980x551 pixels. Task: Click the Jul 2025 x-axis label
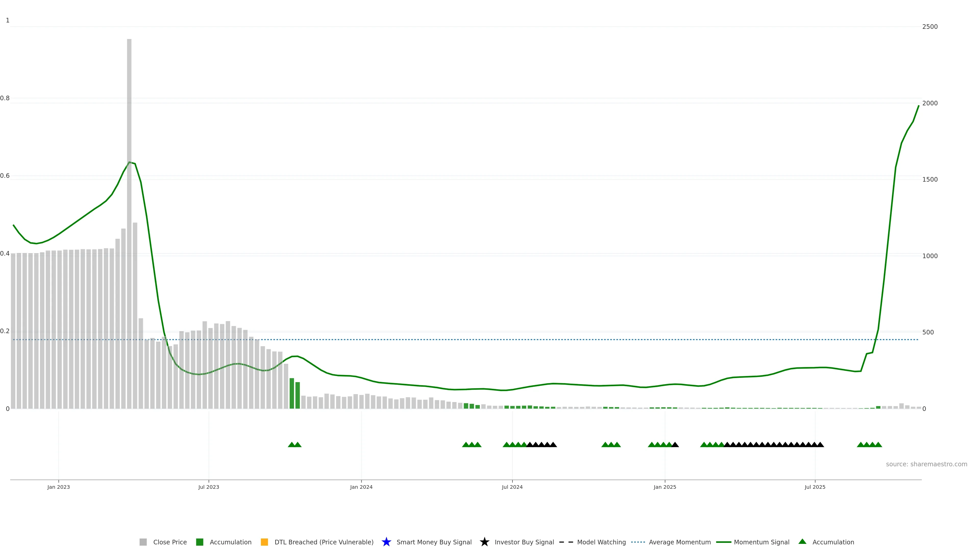[815, 487]
